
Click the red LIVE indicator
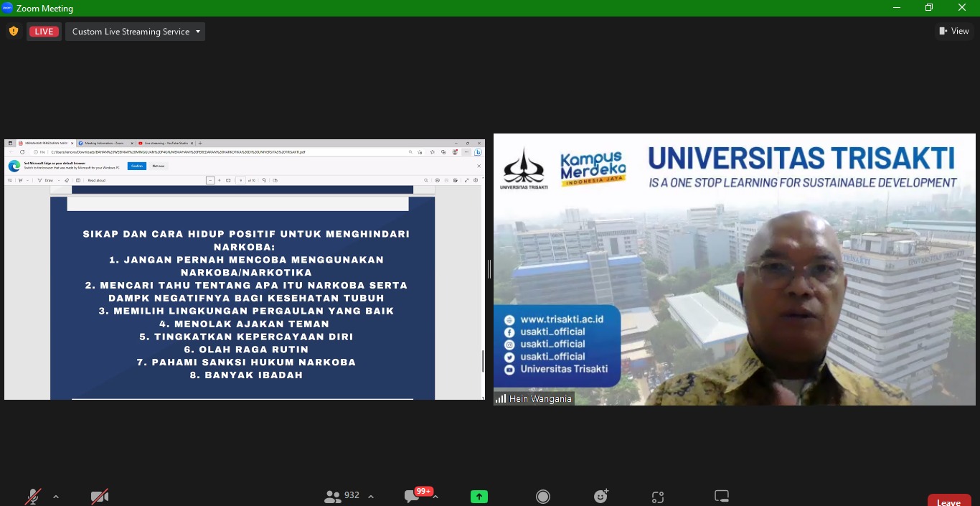[44, 32]
